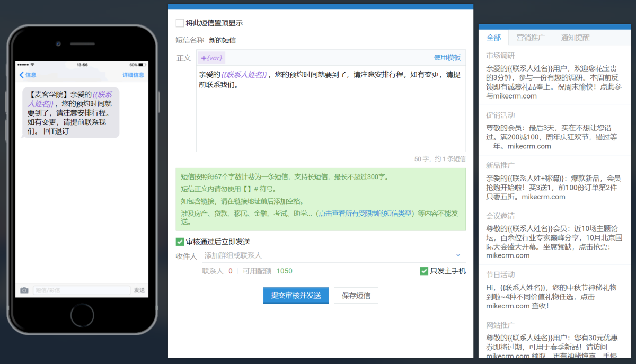636x364 pixels.
Task: Tap battery icon in phone status bar
Action: [x=143, y=65]
